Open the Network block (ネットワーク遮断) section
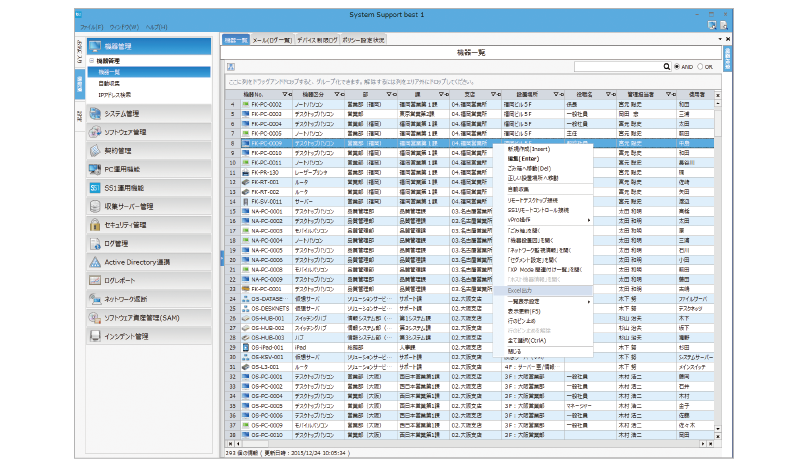 149,299
